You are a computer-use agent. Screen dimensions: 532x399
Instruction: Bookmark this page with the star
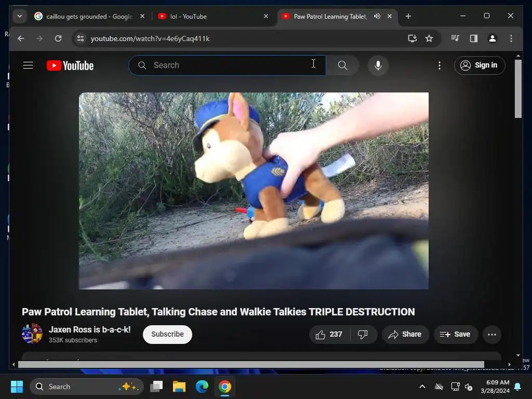pos(429,38)
